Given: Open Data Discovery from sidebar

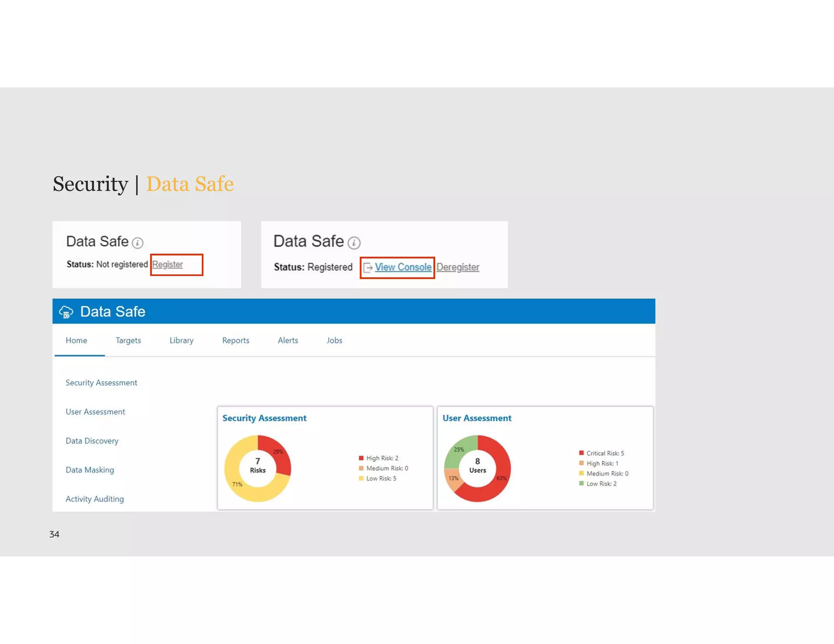Looking at the screenshot, I should 92,441.
